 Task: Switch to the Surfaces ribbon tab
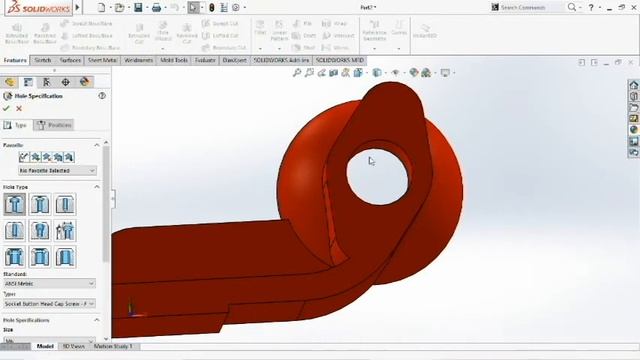pos(70,60)
